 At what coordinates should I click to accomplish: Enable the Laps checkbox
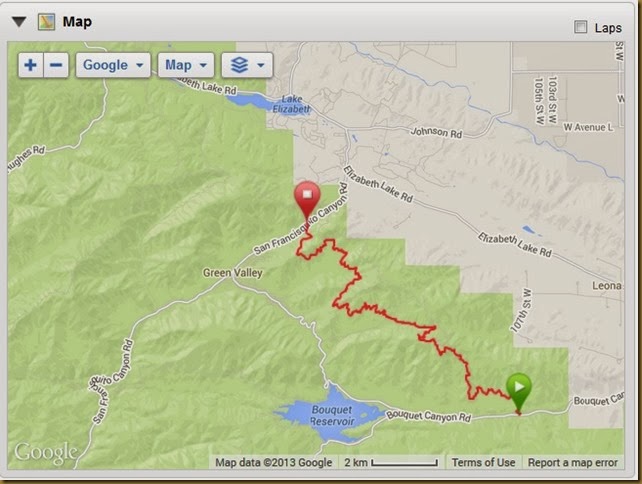(x=581, y=27)
